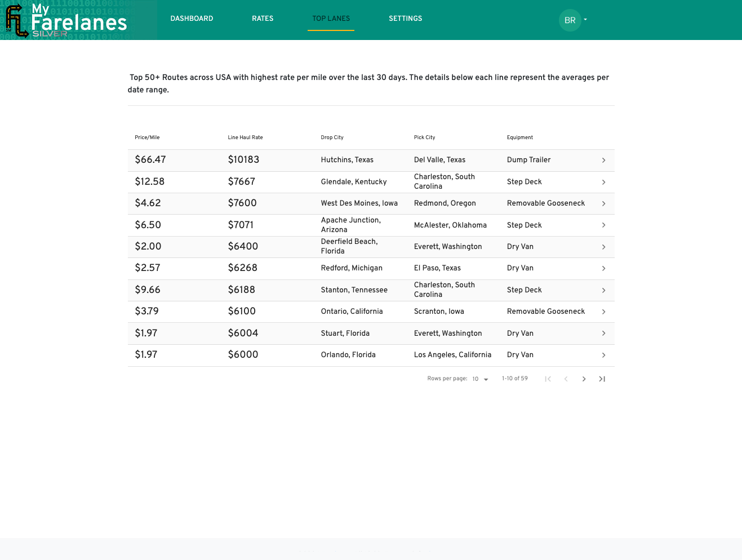This screenshot has height=560, width=742.
Task: Click the account dropdown arrow beside BR
Action: click(x=585, y=20)
